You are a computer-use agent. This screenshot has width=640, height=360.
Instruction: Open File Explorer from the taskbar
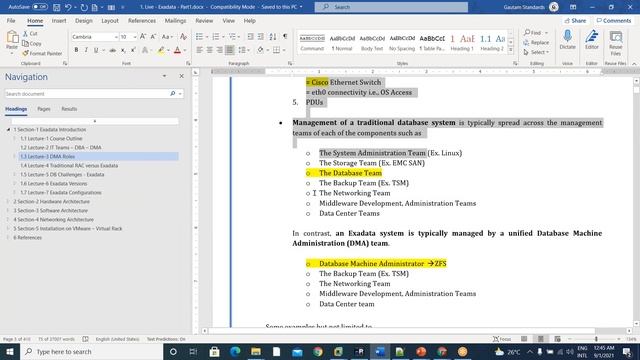pyautogui.click(x=256, y=351)
